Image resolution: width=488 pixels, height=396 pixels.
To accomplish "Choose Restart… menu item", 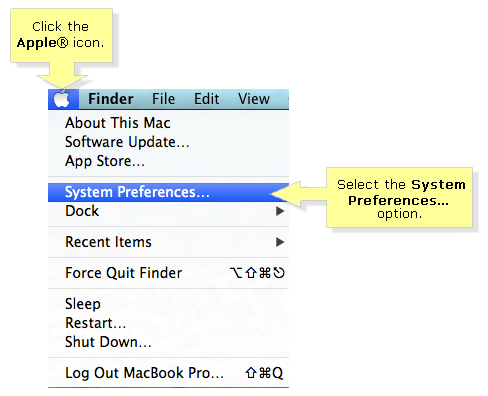I will pos(96,323).
